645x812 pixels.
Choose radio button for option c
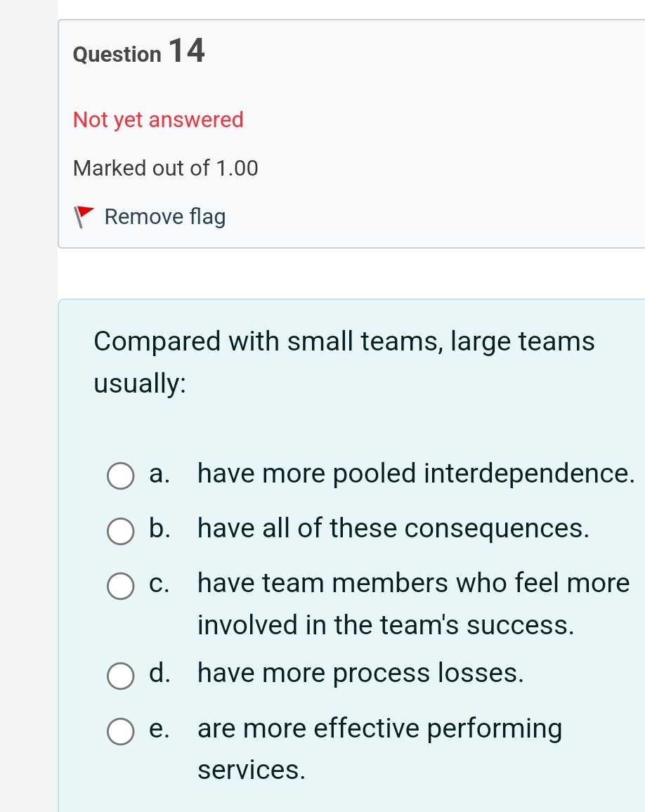pos(120,586)
